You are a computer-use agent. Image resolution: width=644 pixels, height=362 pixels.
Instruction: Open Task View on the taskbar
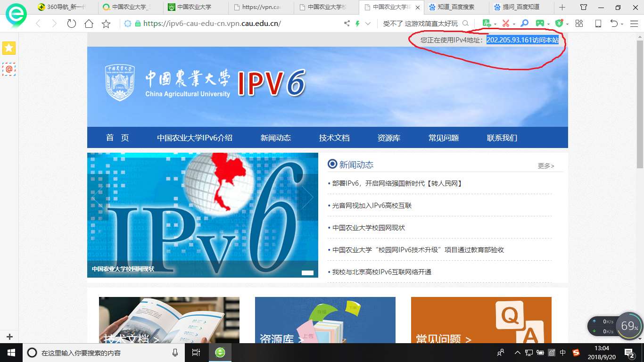tap(196, 353)
